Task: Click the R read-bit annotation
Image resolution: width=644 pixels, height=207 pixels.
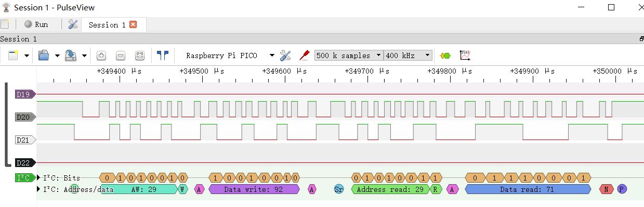Action: click(436, 189)
